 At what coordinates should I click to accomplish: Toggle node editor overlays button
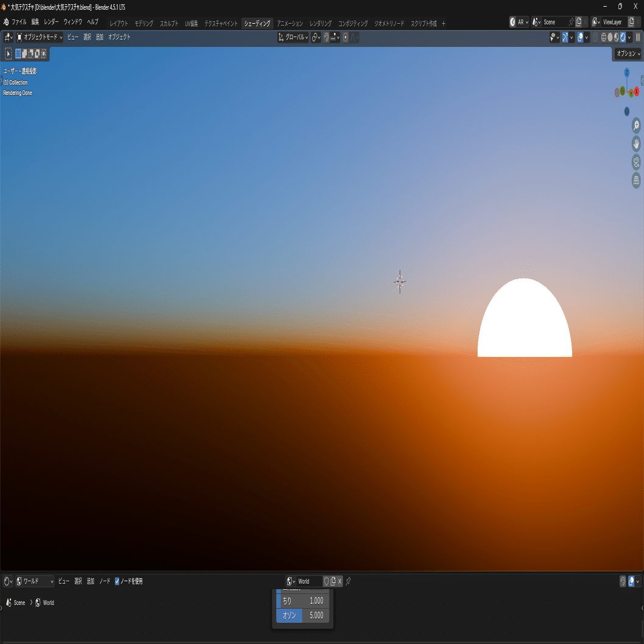click(631, 581)
